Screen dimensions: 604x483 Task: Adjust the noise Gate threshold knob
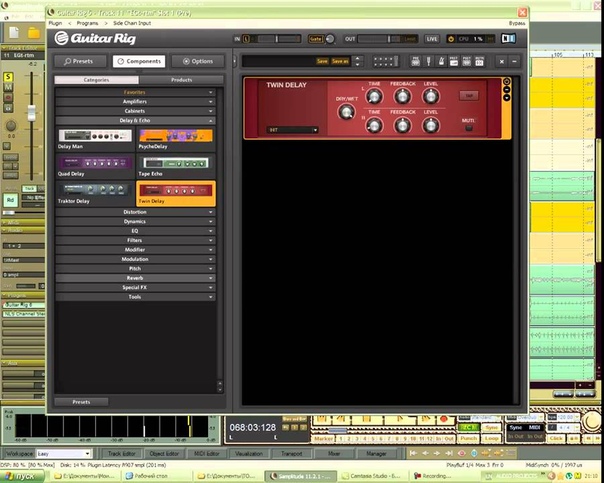tap(330, 39)
